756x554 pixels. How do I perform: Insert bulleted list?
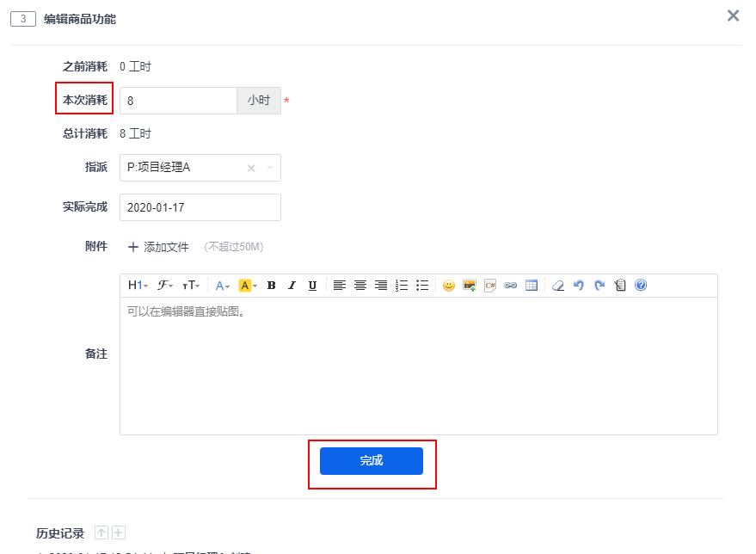pyautogui.click(x=422, y=286)
